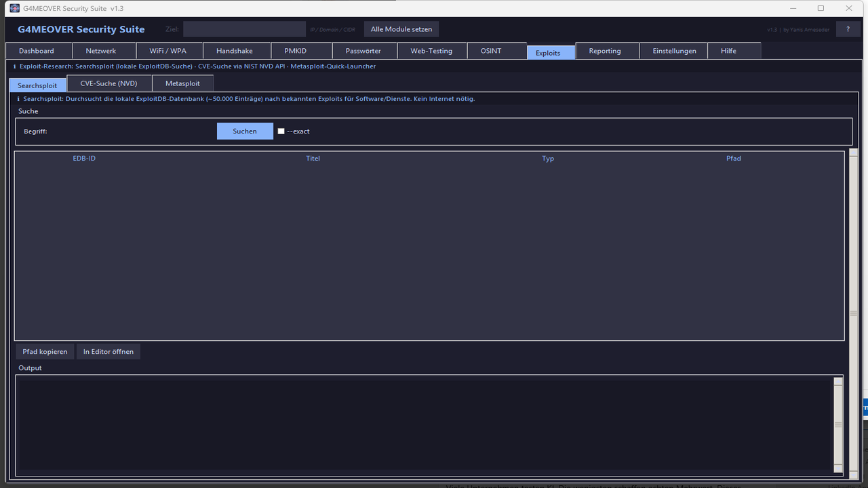
Task: Click the G4MEOVER app icon in title bar
Action: (14, 8)
